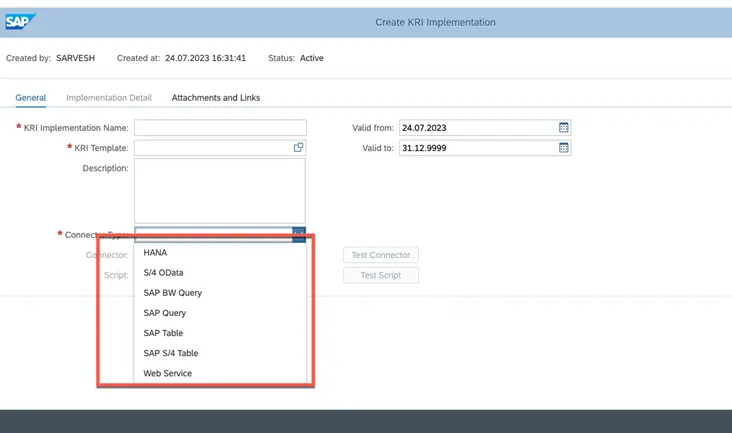Choose the SAP Table option

coord(163,333)
